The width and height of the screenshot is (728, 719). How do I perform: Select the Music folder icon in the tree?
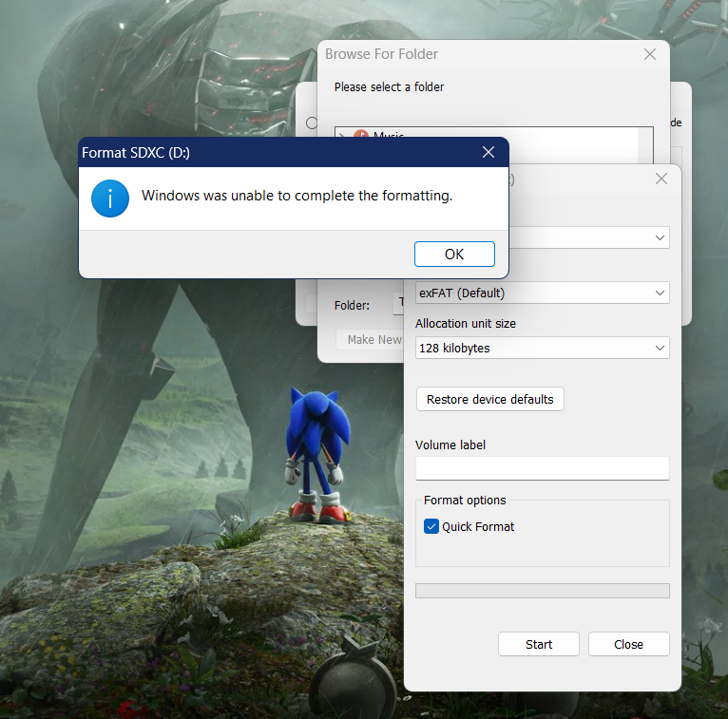click(x=361, y=136)
